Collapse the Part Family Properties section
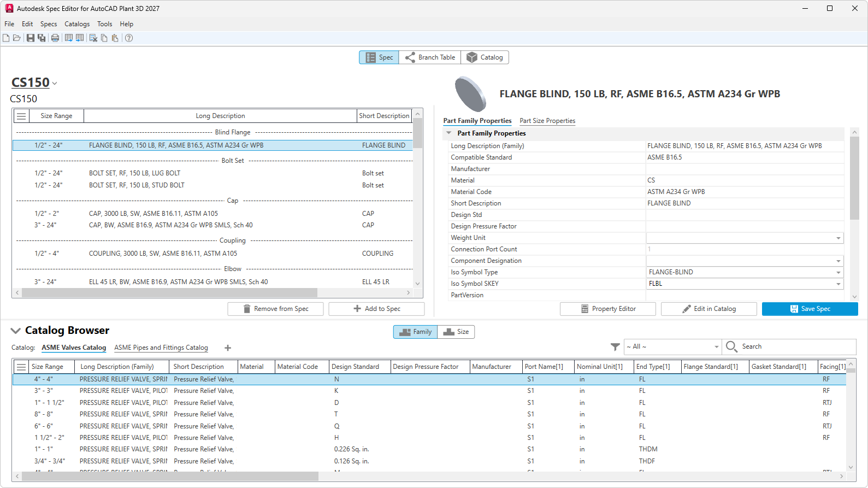Viewport: 868px width, 488px height. [448, 133]
